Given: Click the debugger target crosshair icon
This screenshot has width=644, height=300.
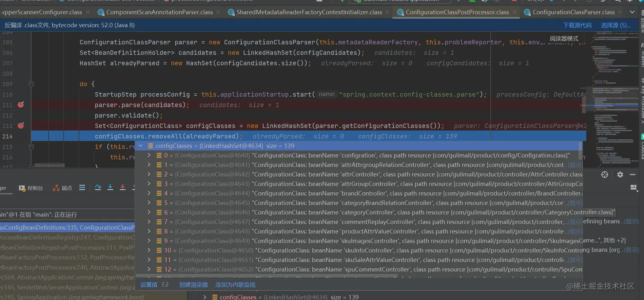Looking at the screenshot, I should [604, 174].
